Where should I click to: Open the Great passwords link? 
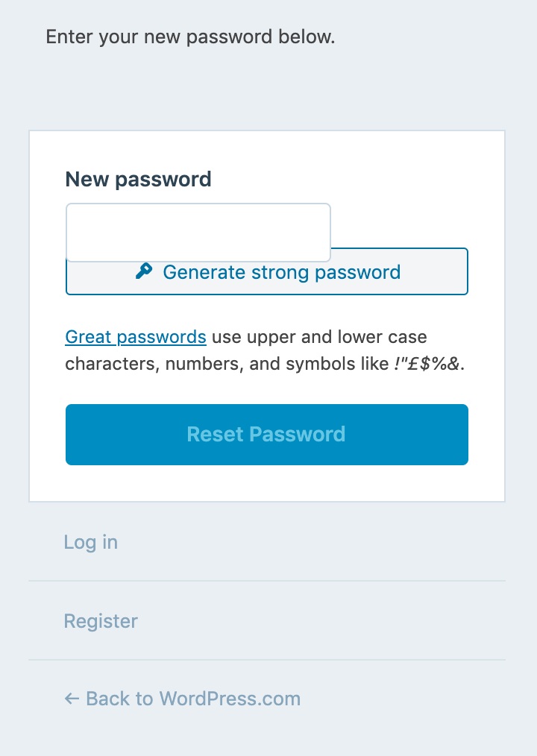135,337
